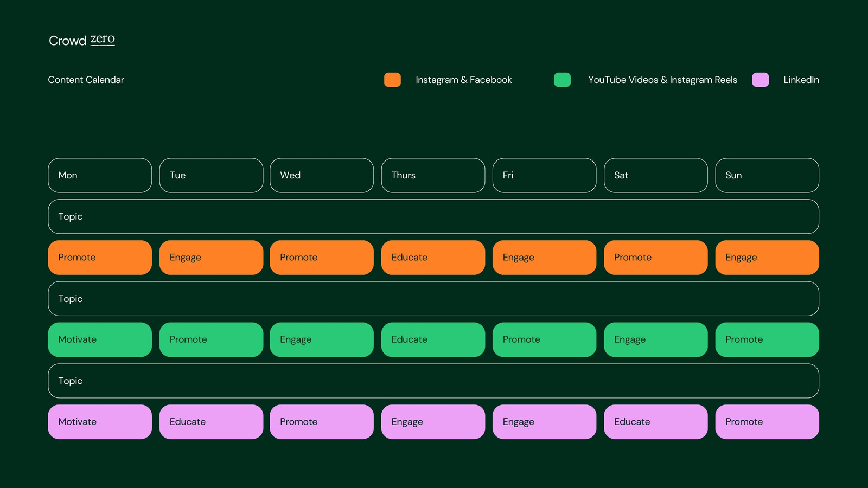
Task: Select the Sun day header
Action: tap(767, 175)
